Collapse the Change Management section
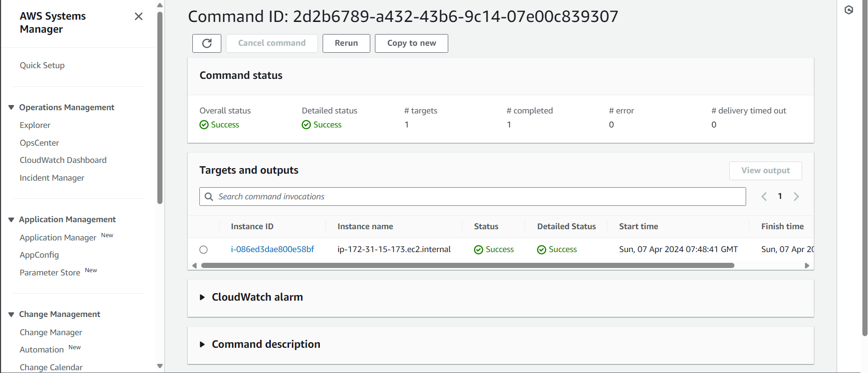868x373 pixels. coord(11,315)
